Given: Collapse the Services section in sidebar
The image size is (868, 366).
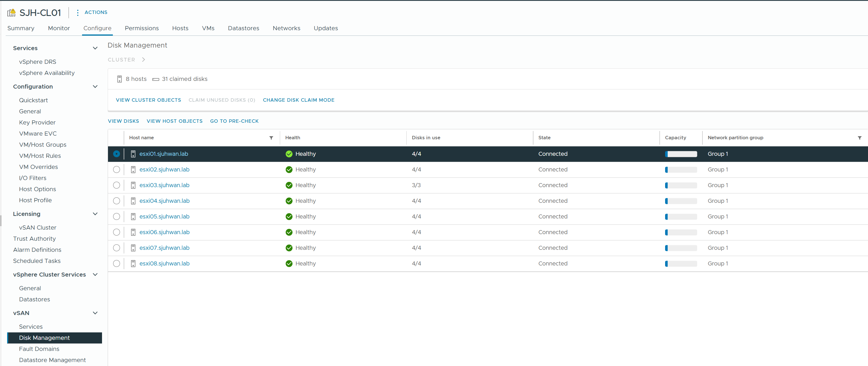Looking at the screenshot, I should point(95,48).
